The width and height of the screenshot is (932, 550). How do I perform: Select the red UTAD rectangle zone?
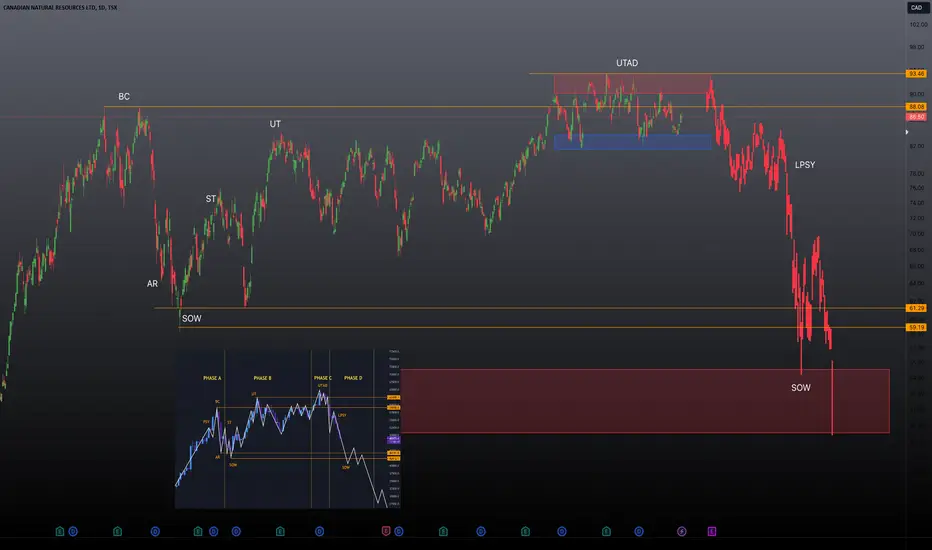[x=632, y=84]
